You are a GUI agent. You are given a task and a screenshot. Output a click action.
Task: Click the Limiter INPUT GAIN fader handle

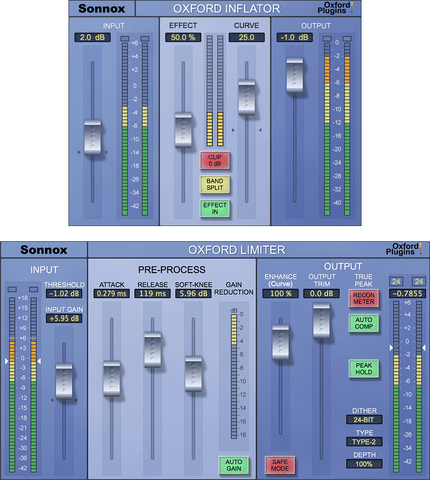(64, 381)
